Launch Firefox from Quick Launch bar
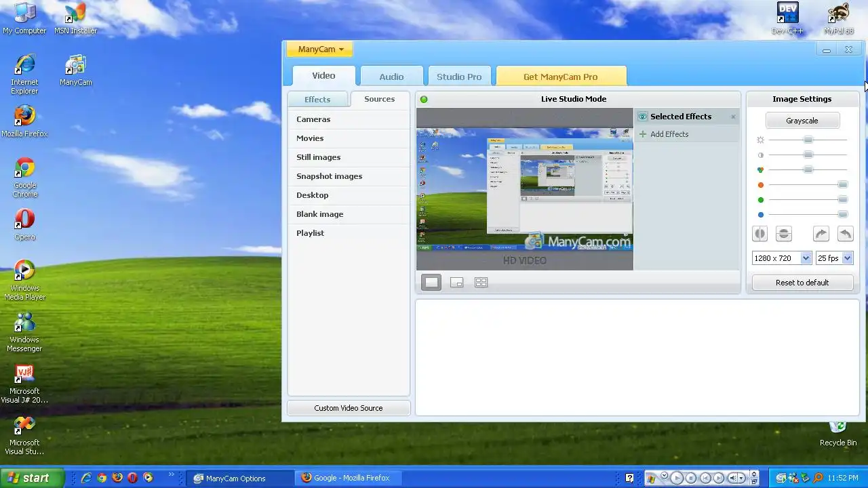The image size is (868, 488). point(117,478)
